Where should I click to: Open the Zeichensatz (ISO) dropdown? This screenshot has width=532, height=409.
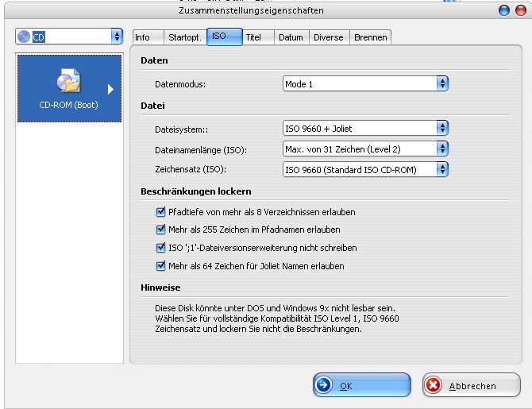(x=365, y=169)
